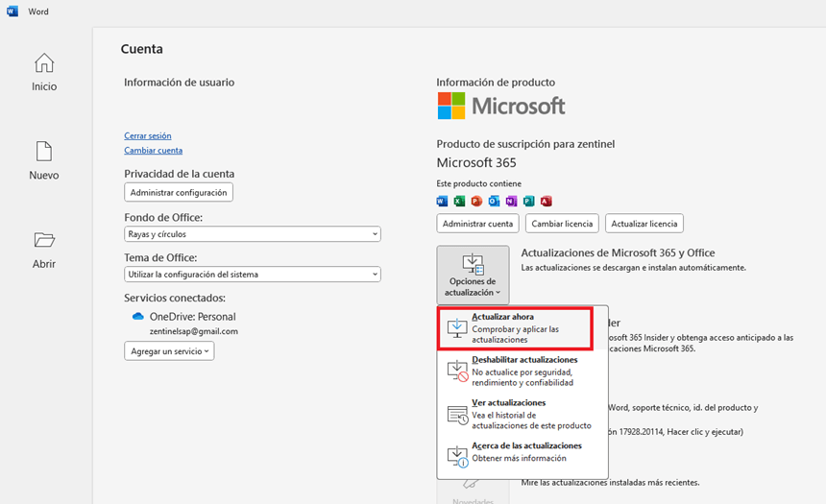This screenshot has height=504, width=826.
Task: Click the Cambiar licencia button
Action: [562, 224]
